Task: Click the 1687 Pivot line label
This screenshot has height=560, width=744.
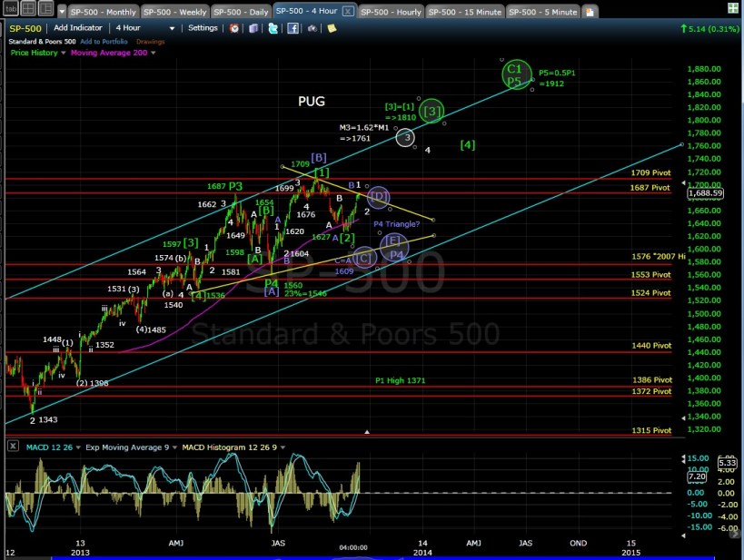Action: tap(650, 188)
